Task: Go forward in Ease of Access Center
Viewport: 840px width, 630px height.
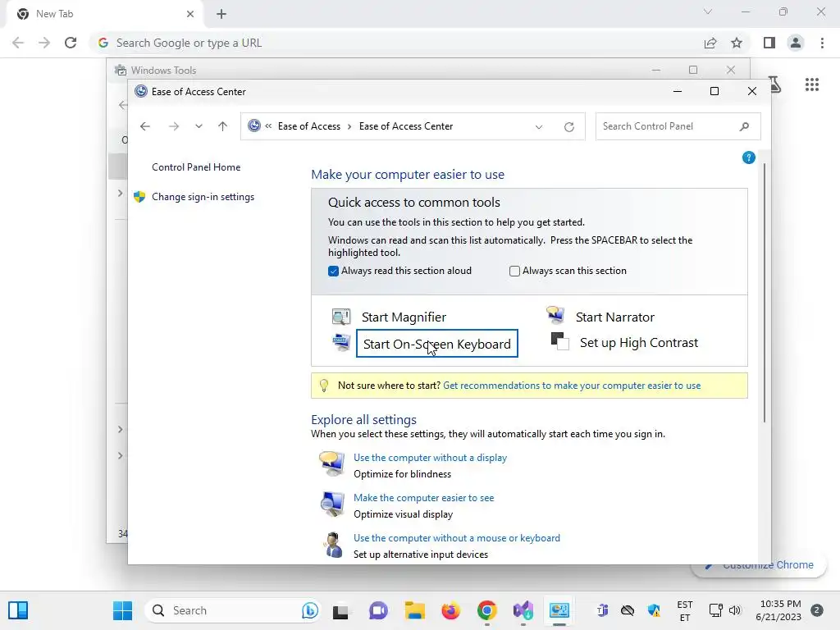Action: coord(174,126)
